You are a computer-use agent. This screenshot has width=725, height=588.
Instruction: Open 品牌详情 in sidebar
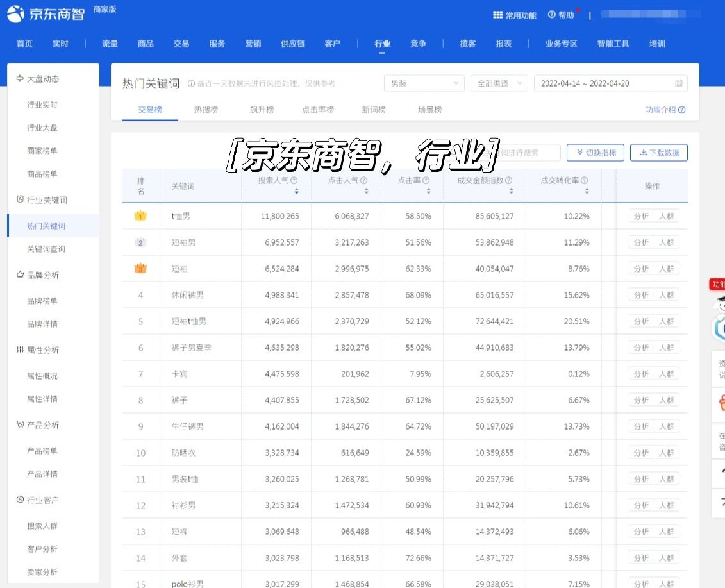(x=42, y=324)
